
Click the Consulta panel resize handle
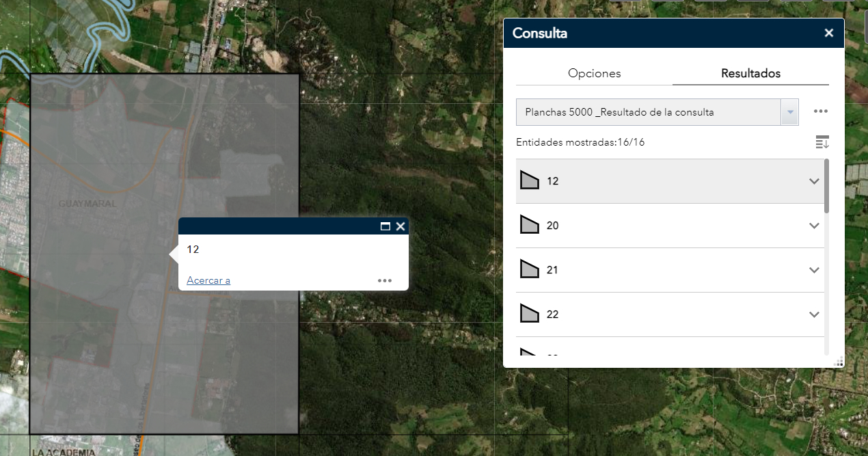click(x=839, y=362)
